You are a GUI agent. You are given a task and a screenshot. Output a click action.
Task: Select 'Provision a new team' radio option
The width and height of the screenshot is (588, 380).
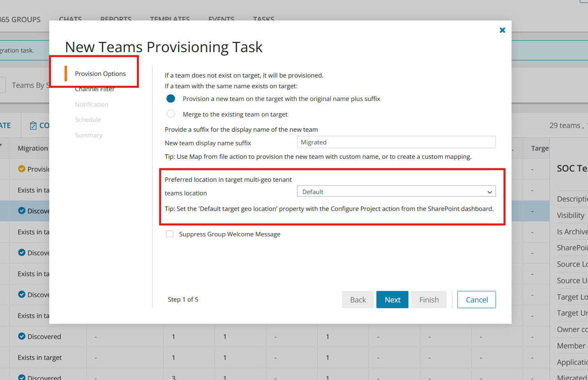pos(171,98)
